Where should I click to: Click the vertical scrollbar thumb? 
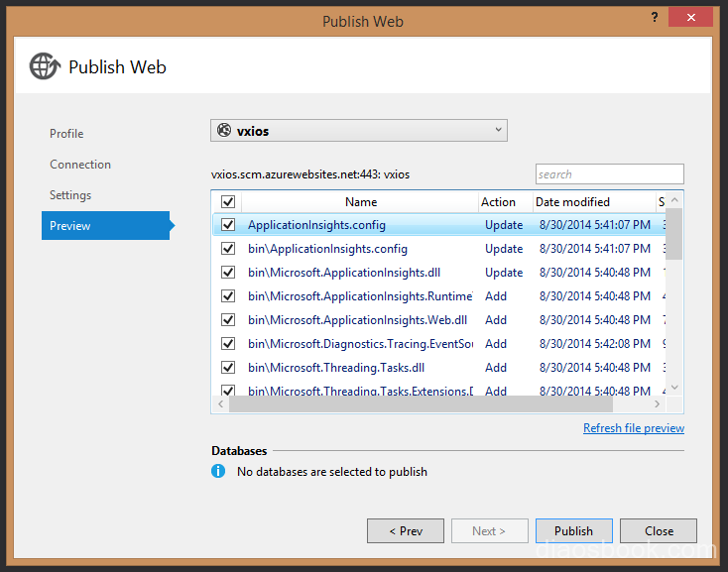click(x=674, y=234)
